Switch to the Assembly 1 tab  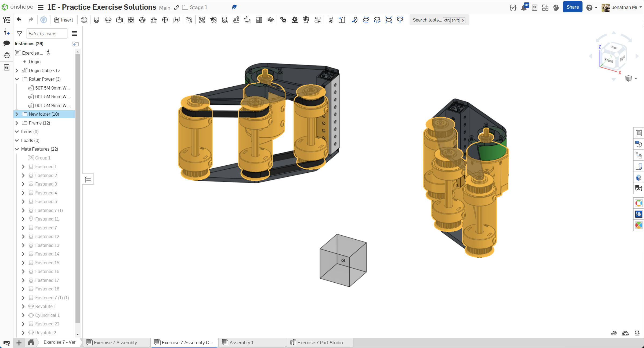241,343
